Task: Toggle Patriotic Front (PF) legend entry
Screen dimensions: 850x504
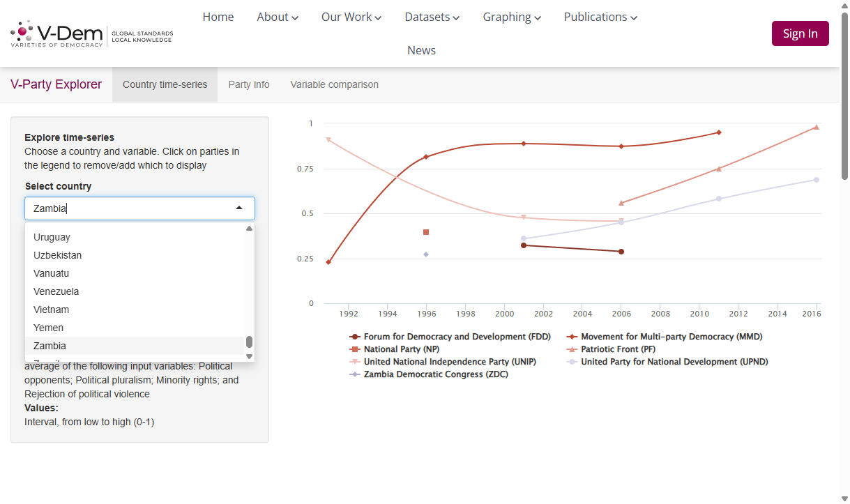Action: (611, 349)
